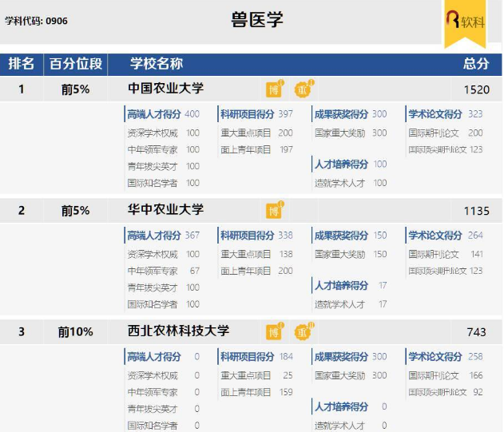Click total score 1520 for 中国农业大学
Screen dimensions: 504x432
[x=476, y=89]
